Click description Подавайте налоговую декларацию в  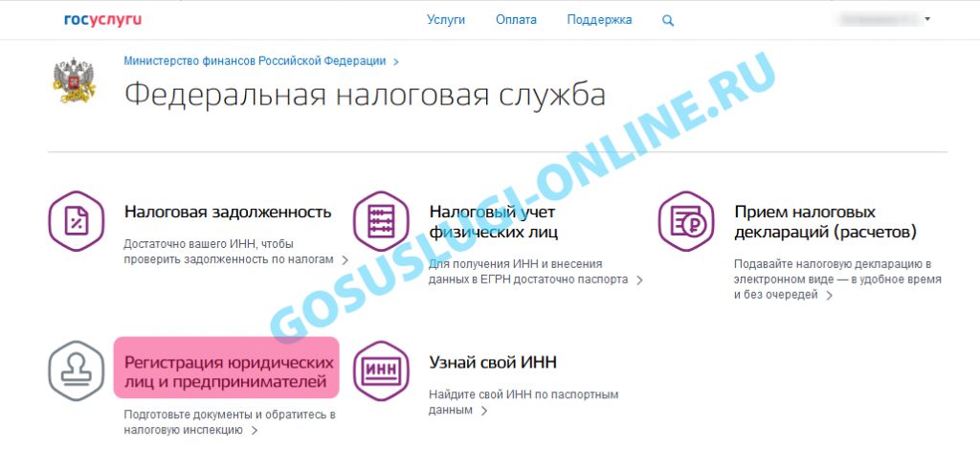834,264
